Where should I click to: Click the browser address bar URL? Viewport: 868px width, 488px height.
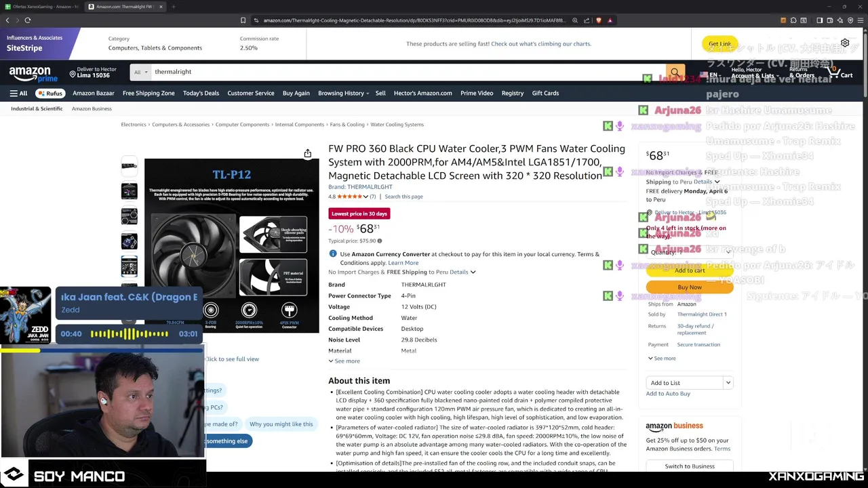click(x=414, y=20)
